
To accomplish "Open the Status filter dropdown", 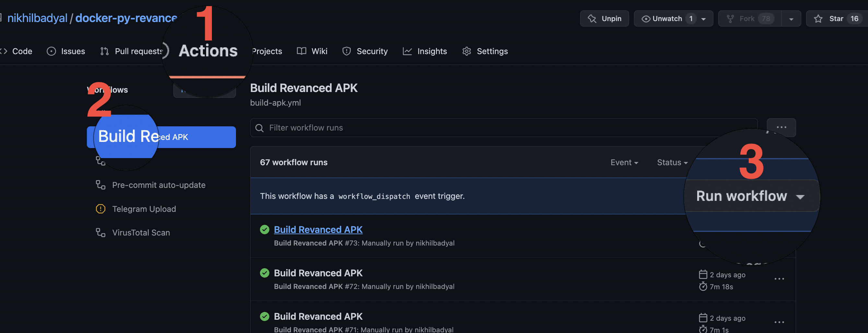I will tap(672, 162).
